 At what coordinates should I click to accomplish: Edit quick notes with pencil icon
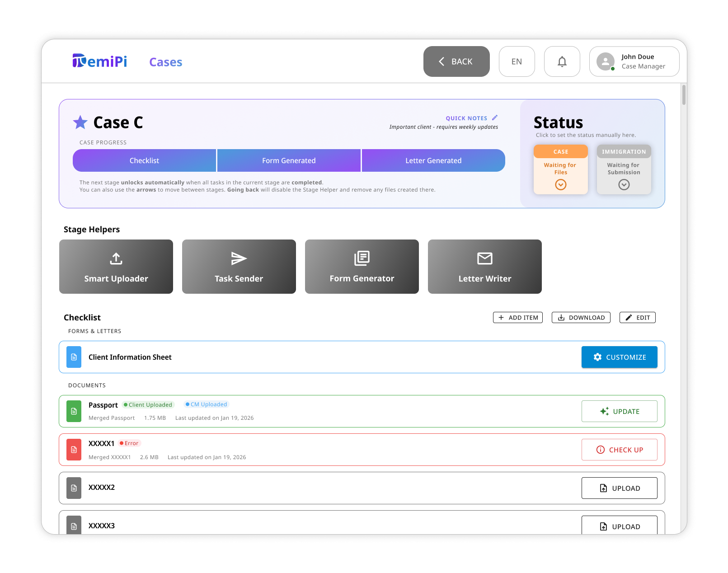click(x=495, y=117)
